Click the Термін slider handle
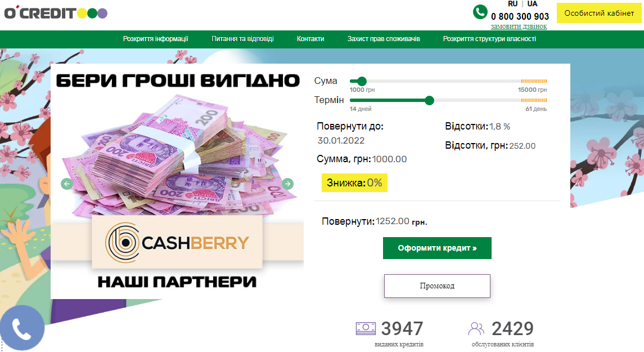This screenshot has height=352, width=644. [x=429, y=100]
